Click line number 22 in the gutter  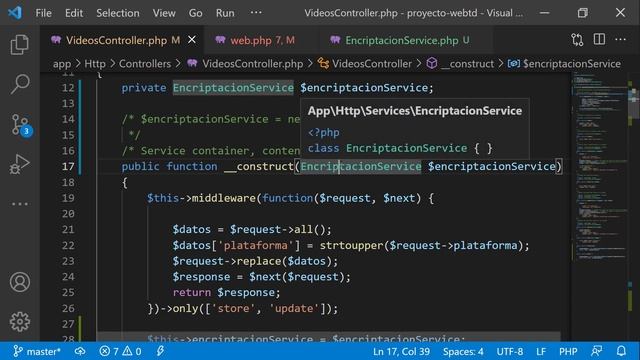pos(68,246)
